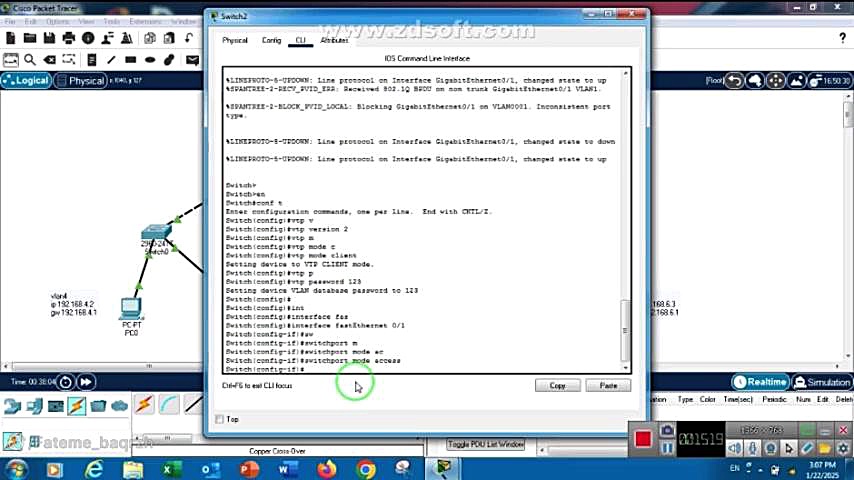Open Google Chrome from taskbar

[x=366, y=469]
